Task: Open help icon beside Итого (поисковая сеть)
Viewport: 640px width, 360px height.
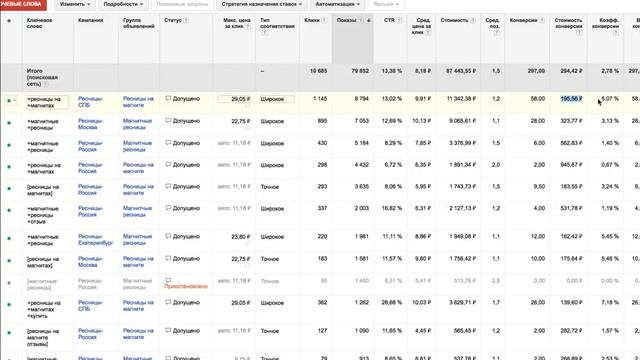Action: click(x=46, y=84)
